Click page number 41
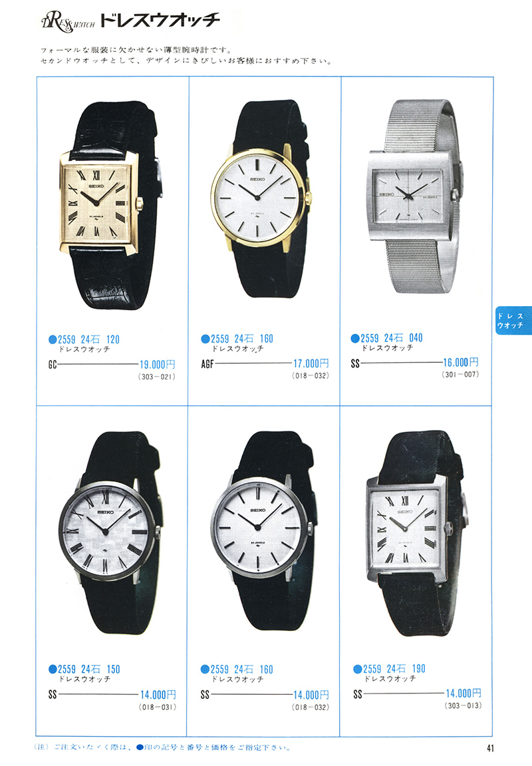The image size is (532, 766). click(489, 748)
